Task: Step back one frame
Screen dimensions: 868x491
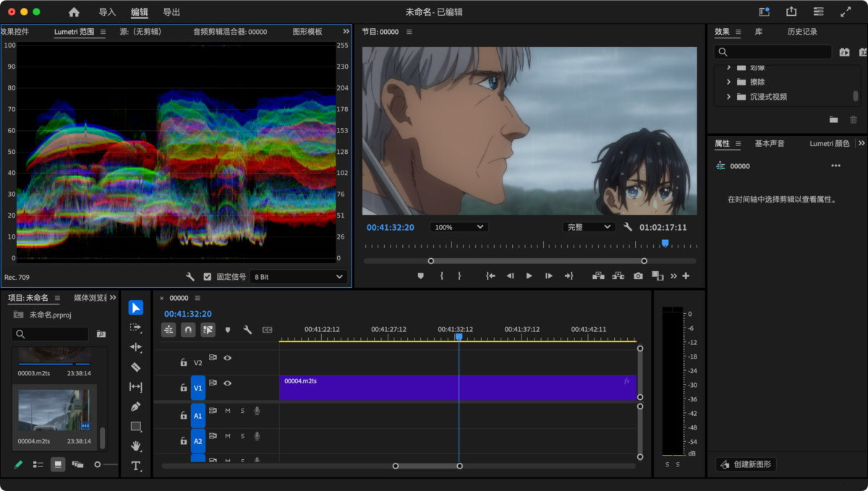Action: coord(510,276)
